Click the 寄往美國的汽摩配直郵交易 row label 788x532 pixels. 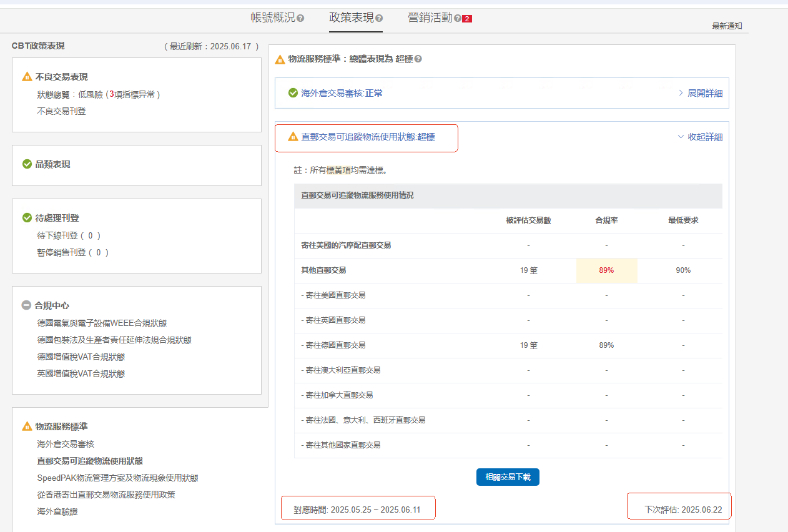[346, 245]
